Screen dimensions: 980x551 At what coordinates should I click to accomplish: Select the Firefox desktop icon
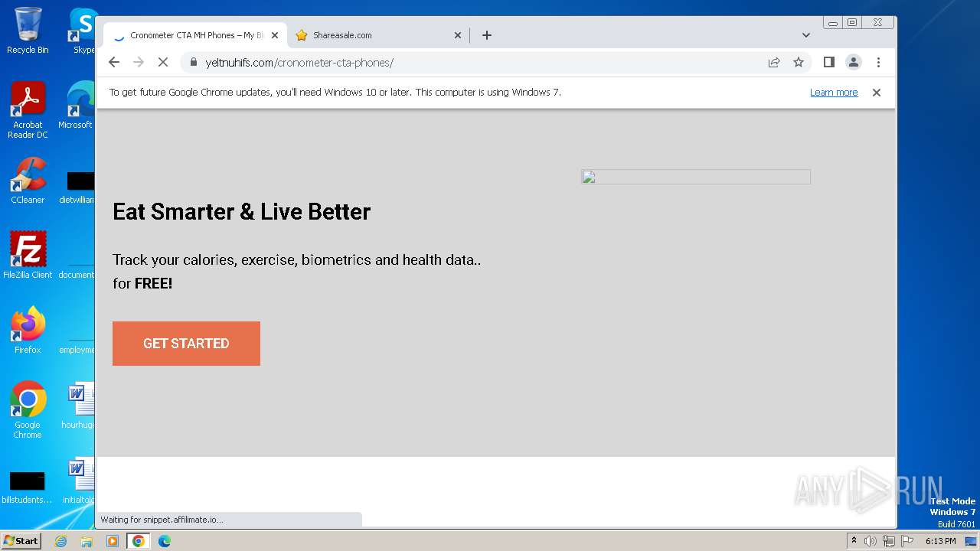28,330
